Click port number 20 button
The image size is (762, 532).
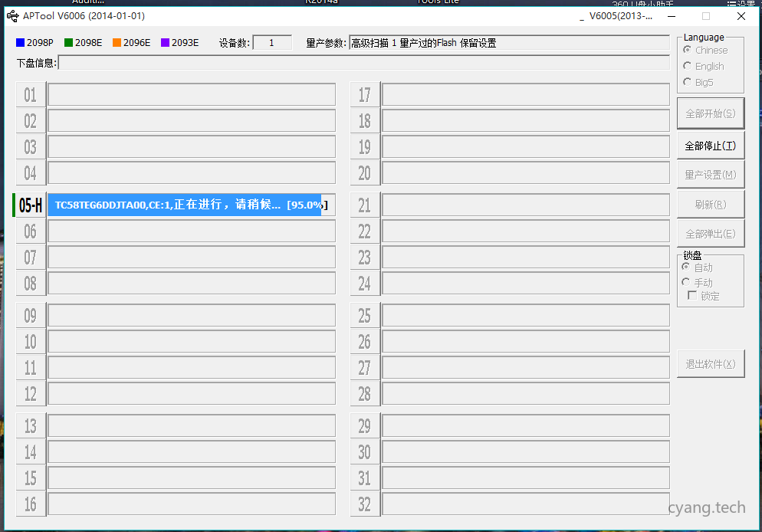pyautogui.click(x=364, y=173)
